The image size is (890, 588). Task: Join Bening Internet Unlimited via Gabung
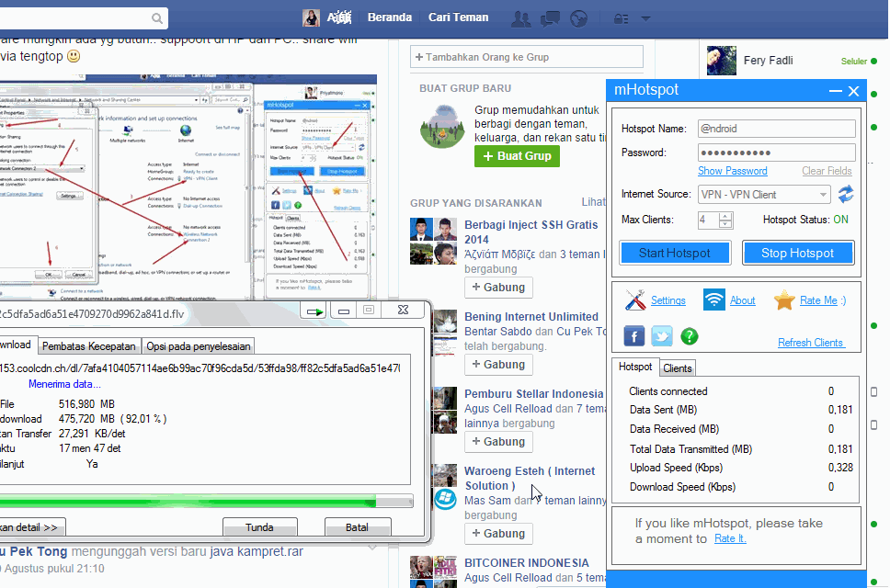click(498, 364)
